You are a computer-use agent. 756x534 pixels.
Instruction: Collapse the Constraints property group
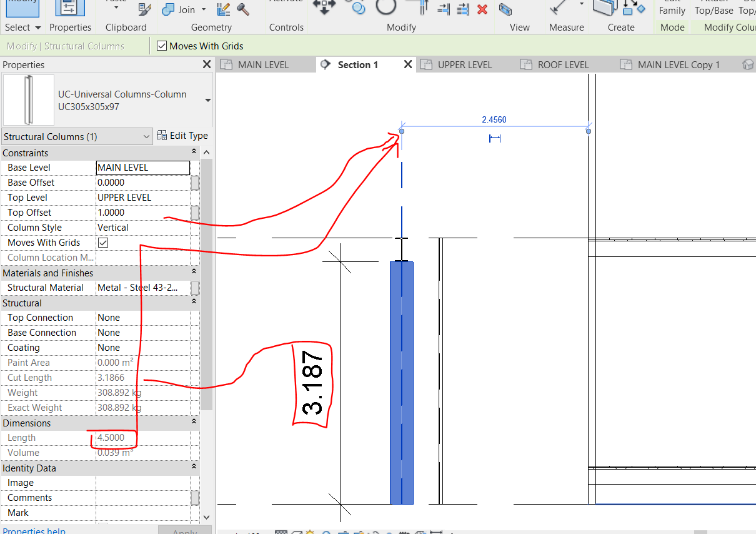194,153
